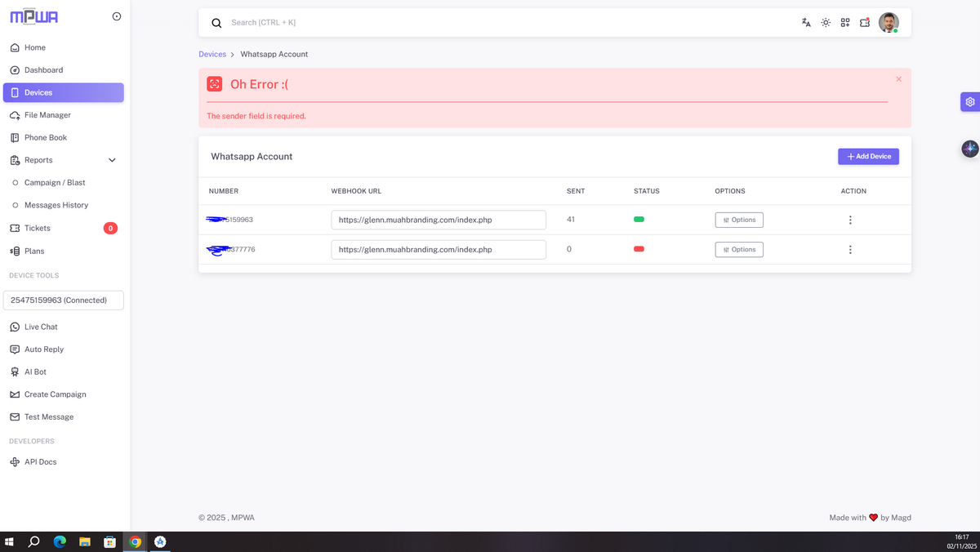The height and width of the screenshot is (552, 980).
Task: Open the three-dot action menu for first device
Action: (x=850, y=220)
